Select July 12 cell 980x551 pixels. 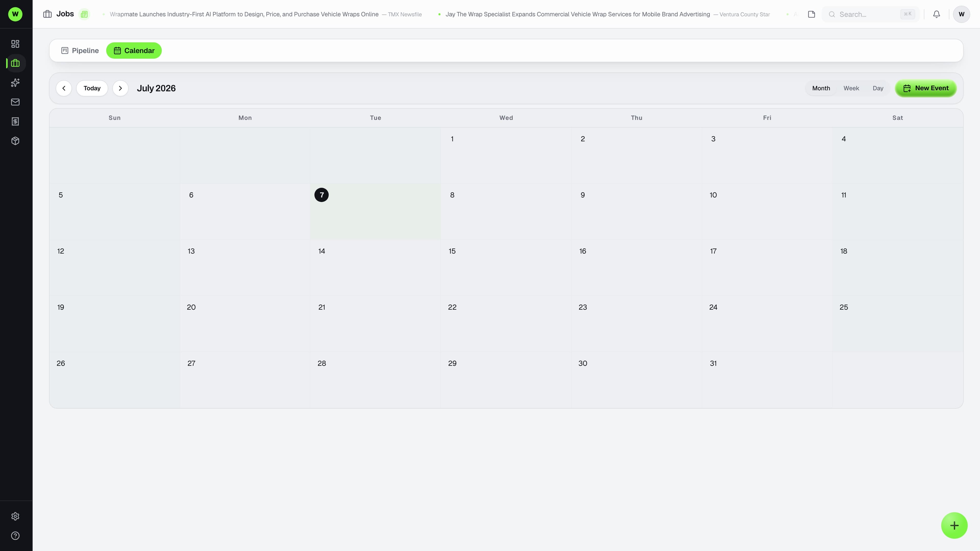click(115, 267)
